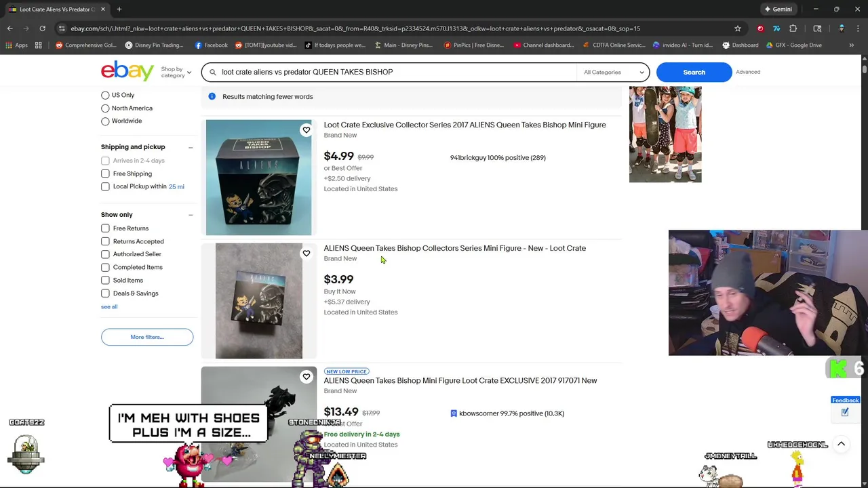Click heart icon on $3.99 Aliens listing
This screenshot has height=488, width=868.
(307, 253)
